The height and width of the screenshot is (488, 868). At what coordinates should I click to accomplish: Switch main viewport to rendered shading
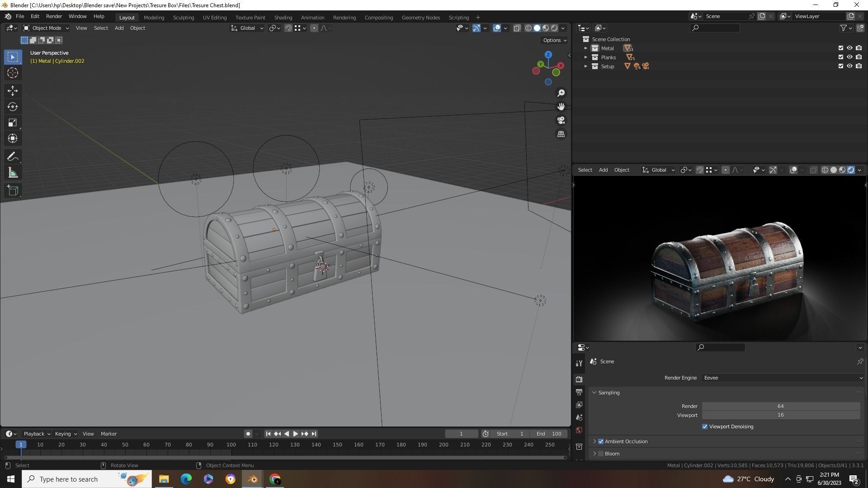click(x=554, y=28)
